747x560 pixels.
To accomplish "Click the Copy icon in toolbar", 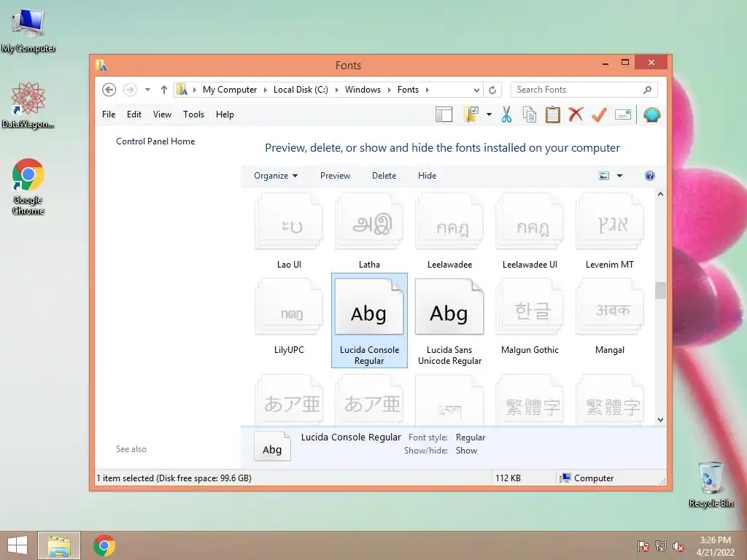I will tap(530, 114).
